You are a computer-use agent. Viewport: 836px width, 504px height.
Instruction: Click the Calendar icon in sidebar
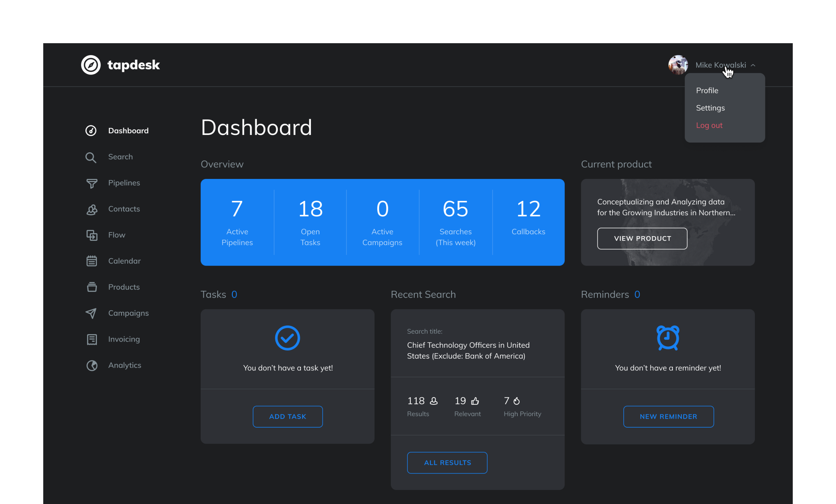point(92,261)
